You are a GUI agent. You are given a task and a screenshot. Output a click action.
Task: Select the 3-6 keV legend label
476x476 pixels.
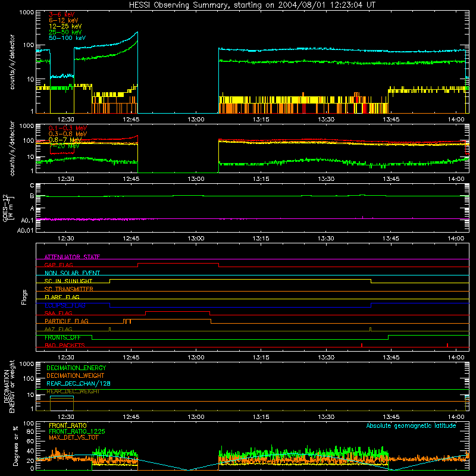[x=61, y=14]
